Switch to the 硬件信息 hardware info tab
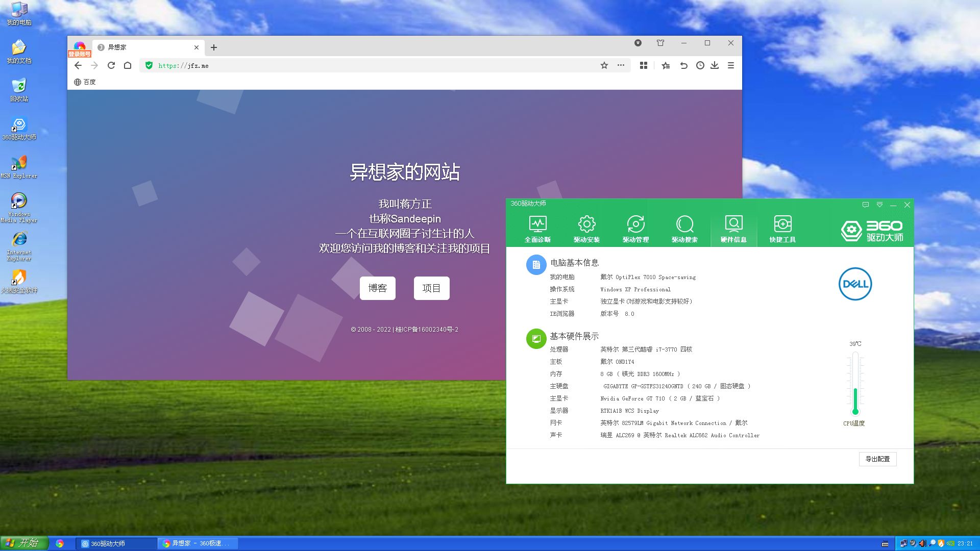The height and width of the screenshot is (551, 980). point(733,228)
